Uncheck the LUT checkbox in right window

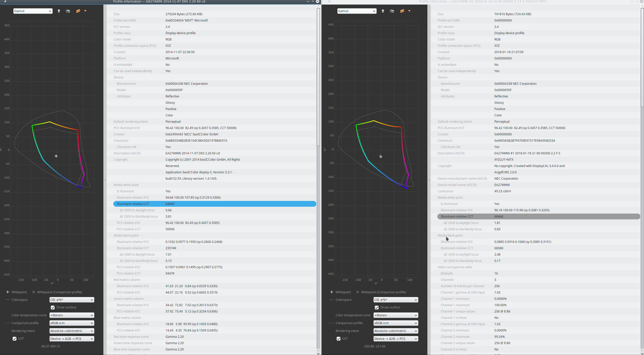pos(339,339)
